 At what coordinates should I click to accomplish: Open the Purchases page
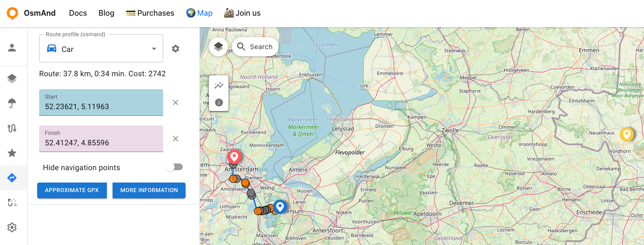pos(150,13)
